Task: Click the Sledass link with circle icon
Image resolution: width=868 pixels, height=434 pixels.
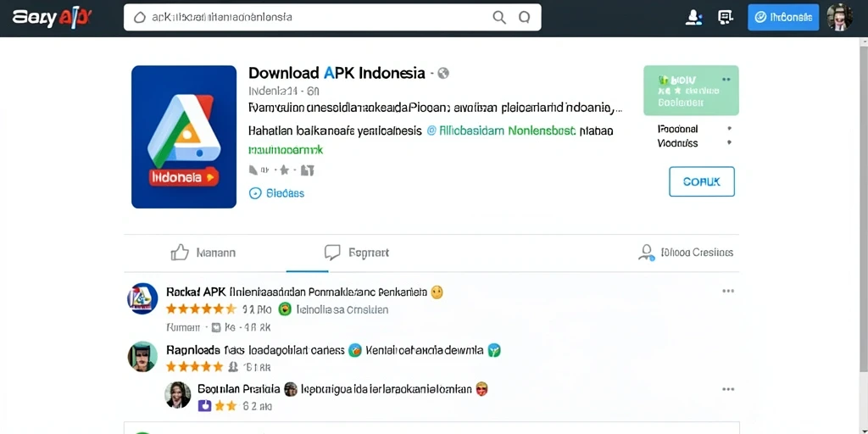Action: [x=277, y=193]
